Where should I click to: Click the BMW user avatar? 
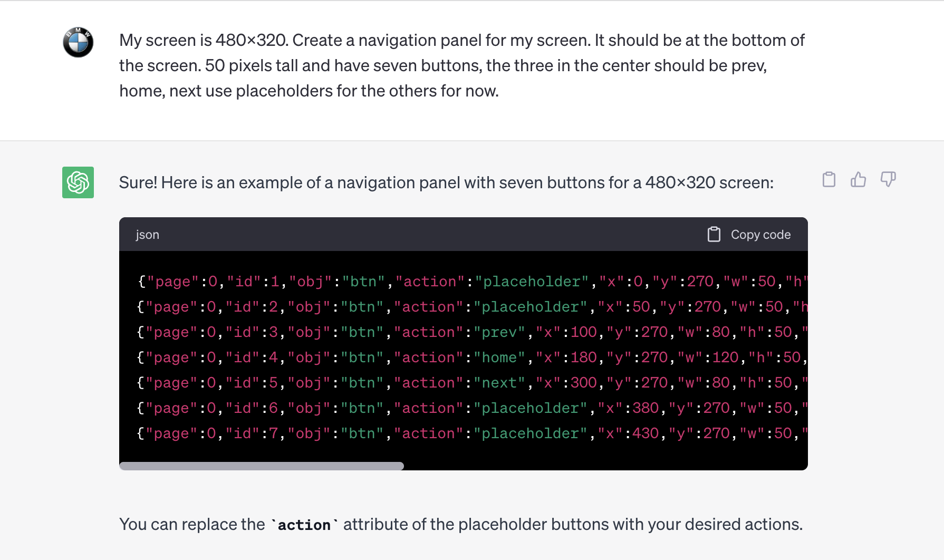[x=78, y=43]
